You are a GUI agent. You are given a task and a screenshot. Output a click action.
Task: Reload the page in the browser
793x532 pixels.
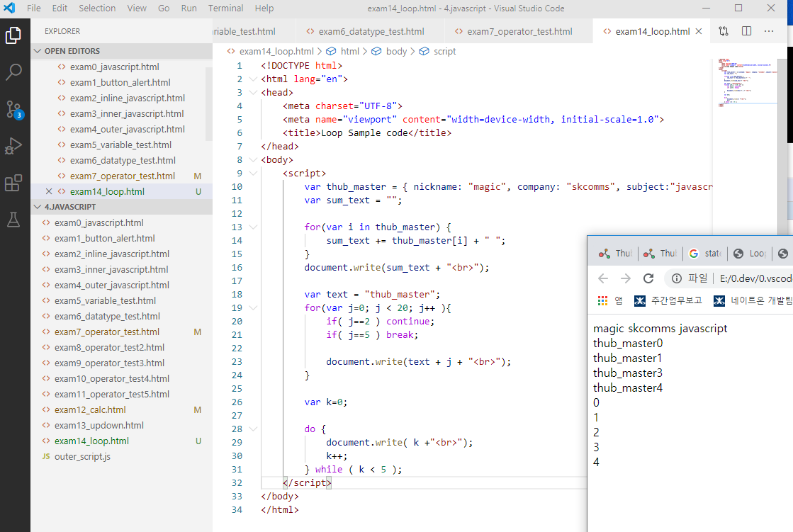(x=648, y=278)
